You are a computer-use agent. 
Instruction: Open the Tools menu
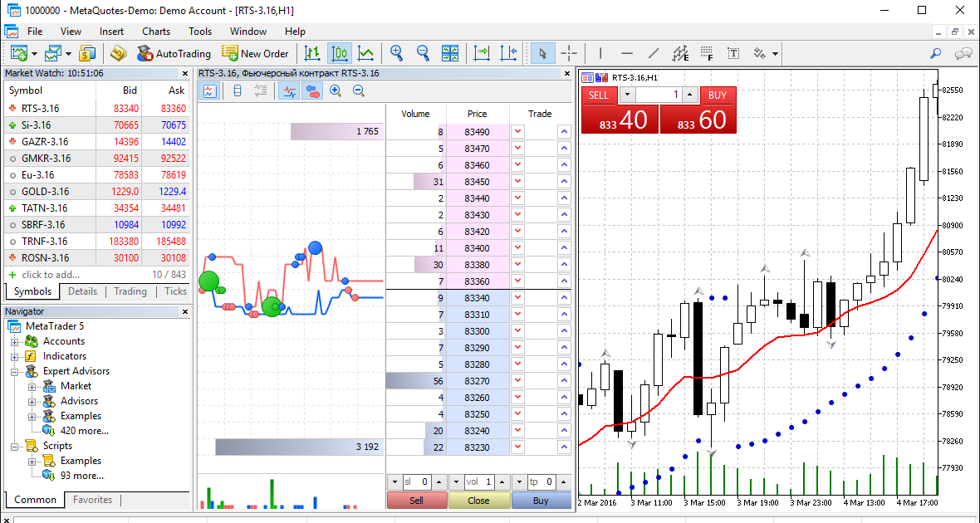tap(200, 32)
